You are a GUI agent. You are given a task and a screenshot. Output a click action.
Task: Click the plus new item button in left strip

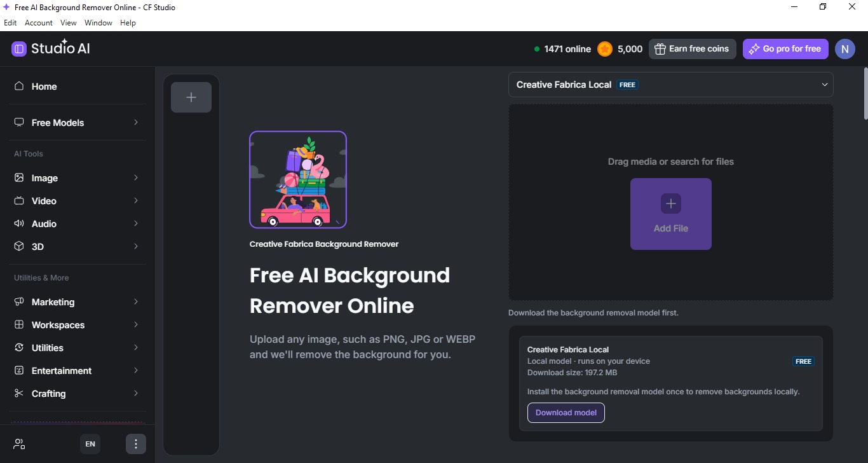coord(191,97)
